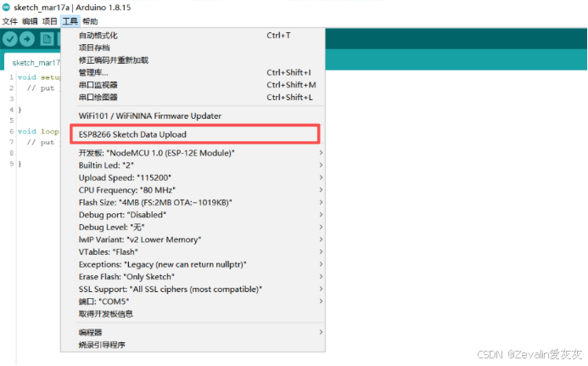Viewport: 588px width, 366px height.
Task: Select 修正编码并重新加载 entry
Action: 193,60
